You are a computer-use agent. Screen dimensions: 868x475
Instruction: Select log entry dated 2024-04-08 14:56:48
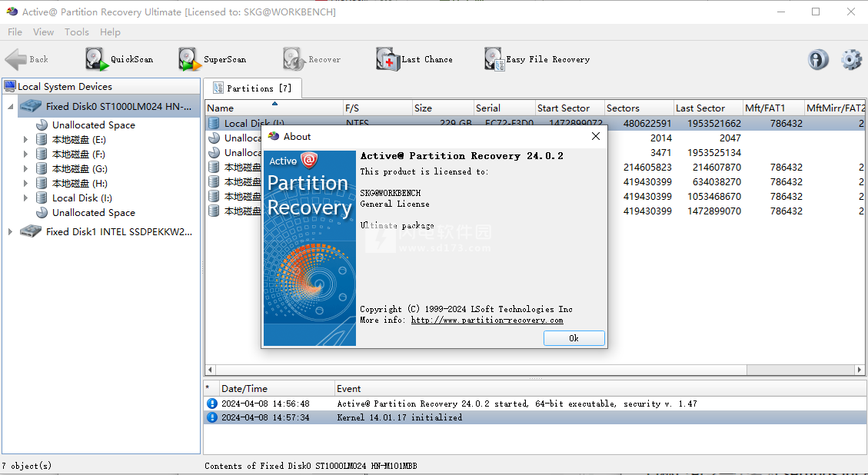tap(535, 404)
